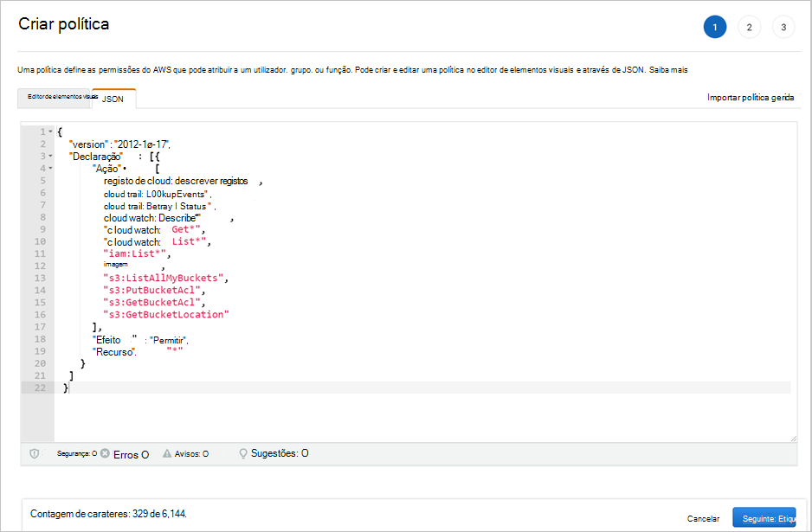Go to step 1 circle

[x=714, y=27]
